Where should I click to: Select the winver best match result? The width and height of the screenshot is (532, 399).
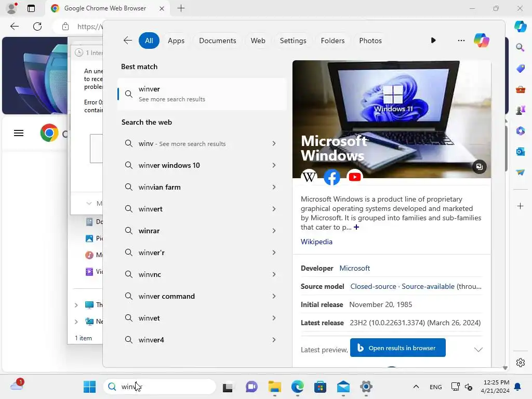pos(202,94)
